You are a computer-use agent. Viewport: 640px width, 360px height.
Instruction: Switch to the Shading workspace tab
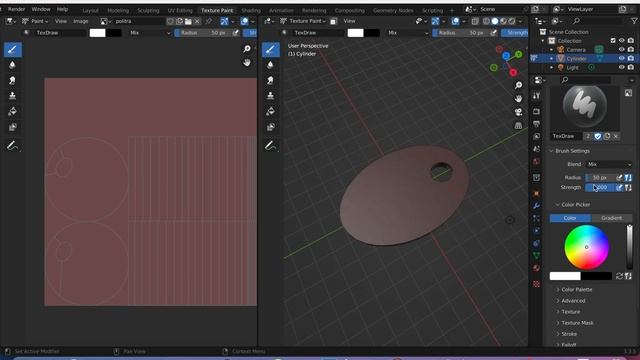(x=251, y=10)
